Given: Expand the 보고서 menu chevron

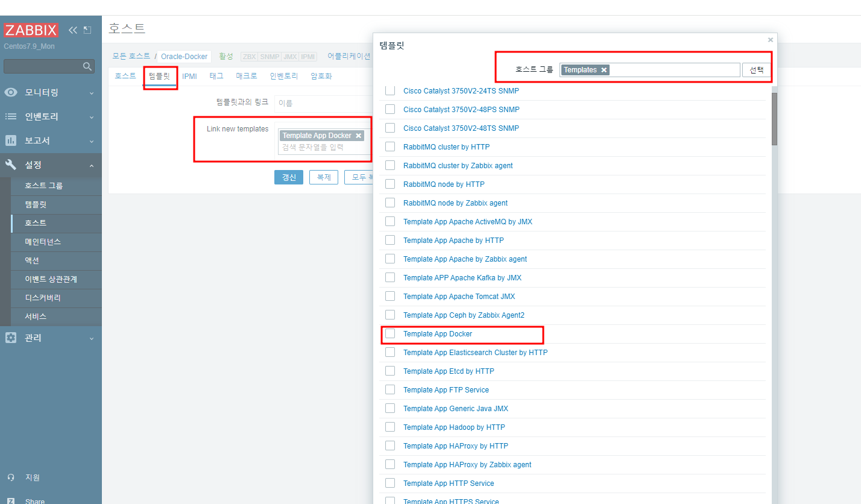Looking at the screenshot, I should point(92,141).
